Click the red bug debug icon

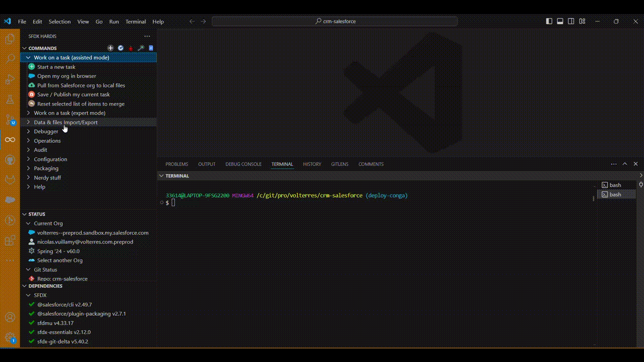[x=131, y=48]
